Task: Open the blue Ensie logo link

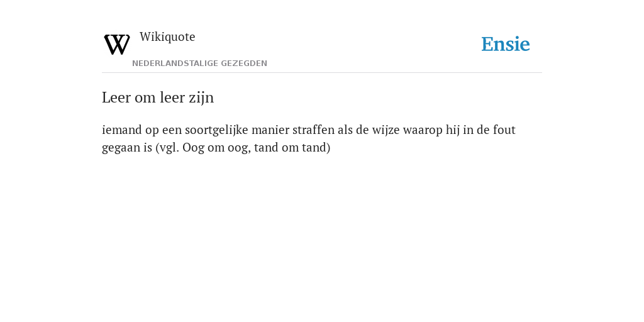Action: pos(506,44)
